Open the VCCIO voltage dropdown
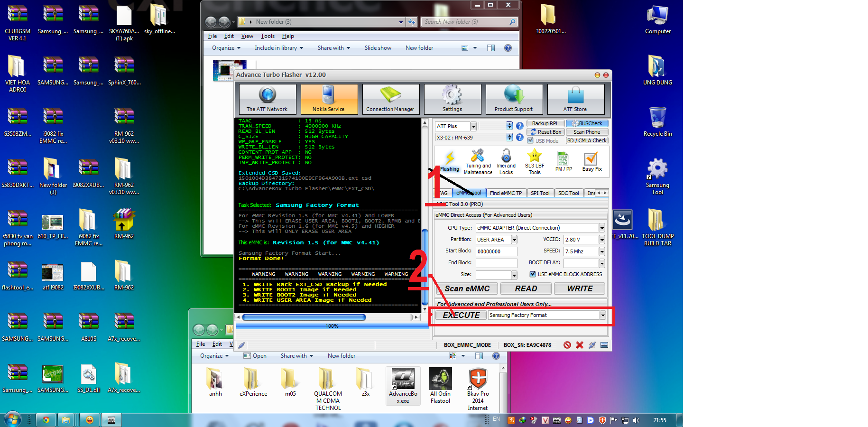This screenshot has height=427, width=868. coord(602,240)
